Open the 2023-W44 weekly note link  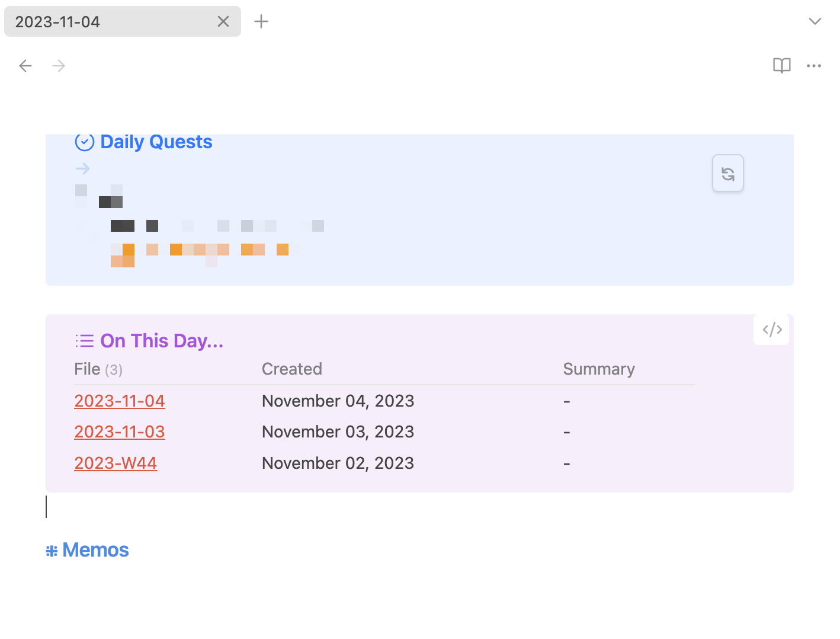116,463
